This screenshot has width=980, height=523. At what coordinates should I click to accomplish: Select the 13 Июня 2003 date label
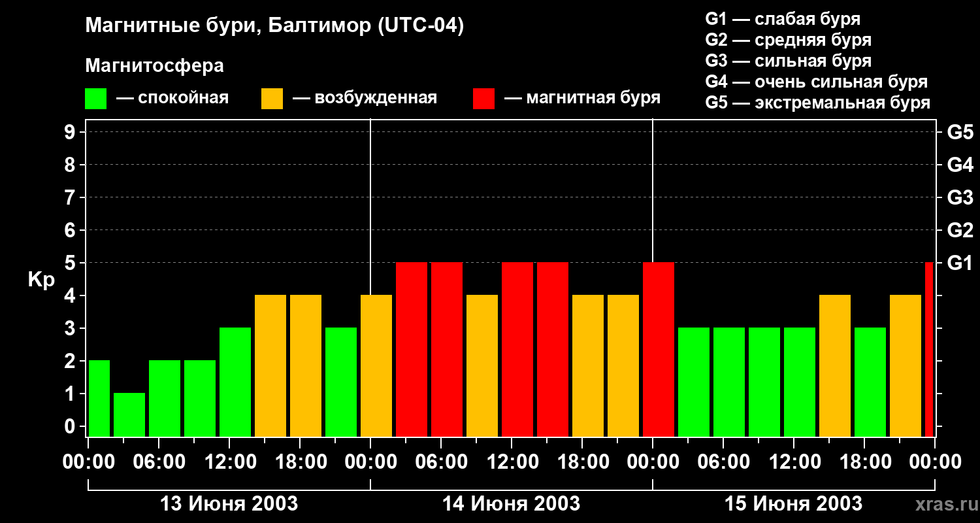pyautogui.click(x=229, y=504)
